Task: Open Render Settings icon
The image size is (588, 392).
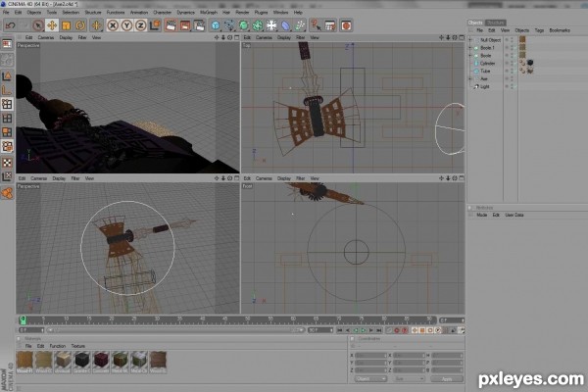Action: coord(199,25)
